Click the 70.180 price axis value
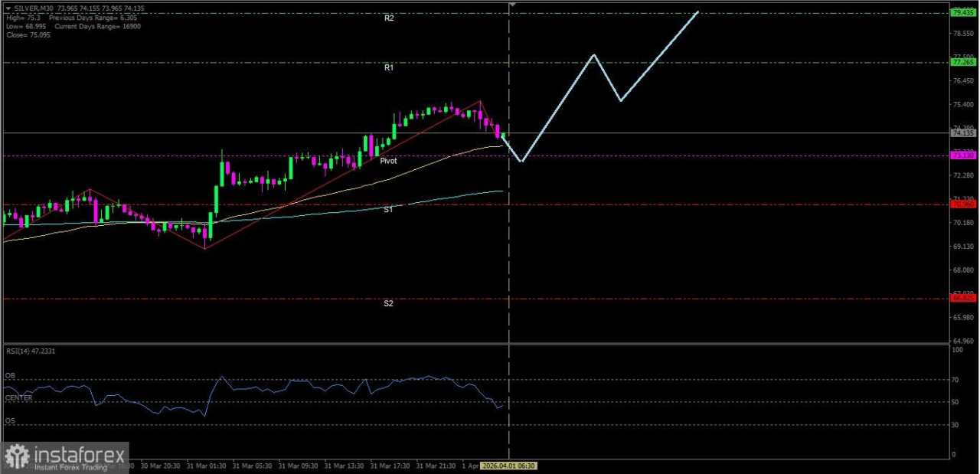Screen dimensions: 980x474 tap(962, 223)
